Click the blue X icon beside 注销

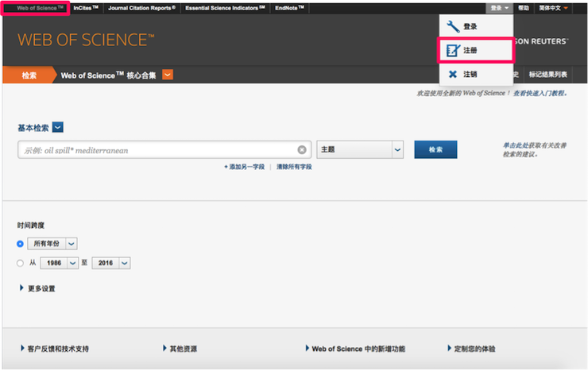[x=453, y=74]
